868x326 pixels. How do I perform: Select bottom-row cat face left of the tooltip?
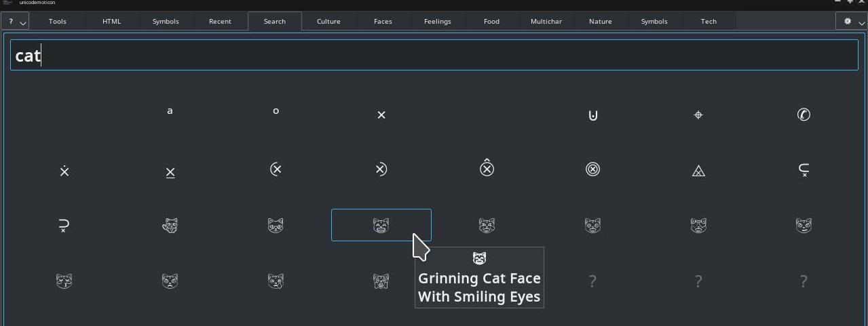[381, 281]
